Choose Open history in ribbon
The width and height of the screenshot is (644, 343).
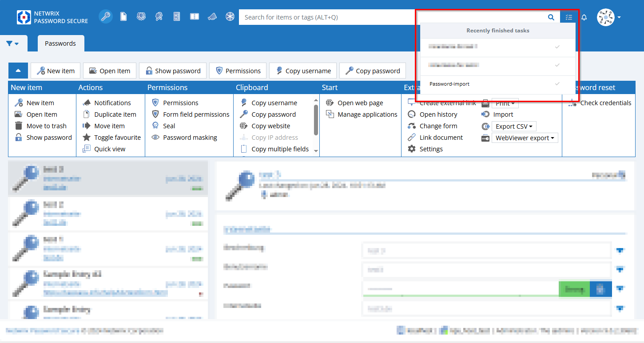(x=433, y=114)
